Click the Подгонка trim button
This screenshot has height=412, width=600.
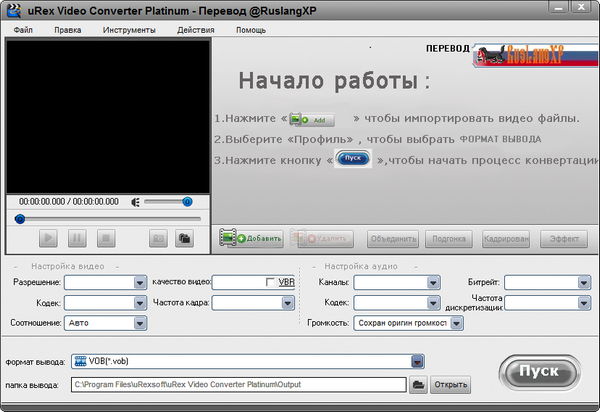(449, 239)
